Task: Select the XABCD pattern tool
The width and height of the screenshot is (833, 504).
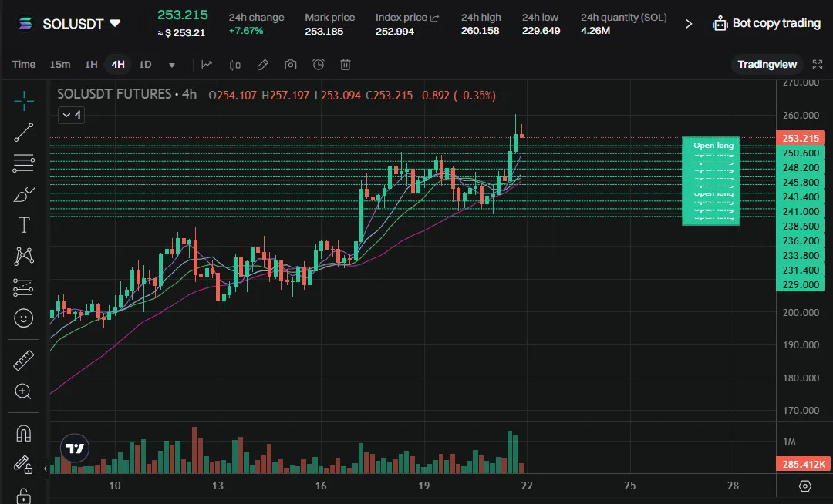Action: tap(24, 255)
